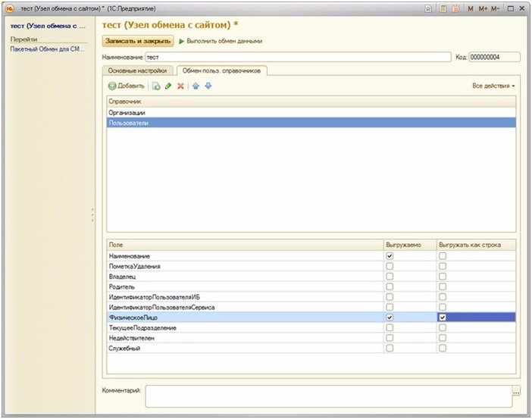Click the calculator icon in title bar
Image resolution: width=532 pixels, height=419 pixels.
click(443, 8)
